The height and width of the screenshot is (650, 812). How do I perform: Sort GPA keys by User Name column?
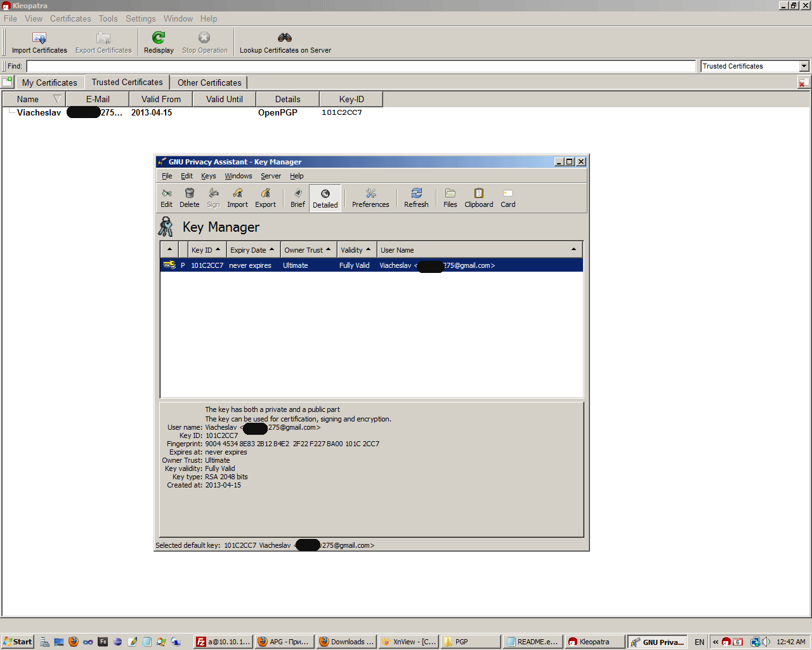point(480,250)
